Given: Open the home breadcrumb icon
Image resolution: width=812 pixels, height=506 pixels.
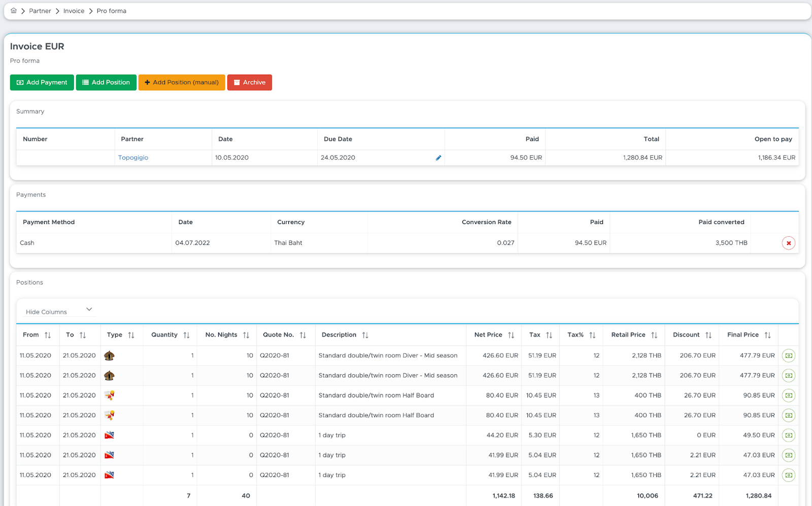Looking at the screenshot, I should coord(14,11).
